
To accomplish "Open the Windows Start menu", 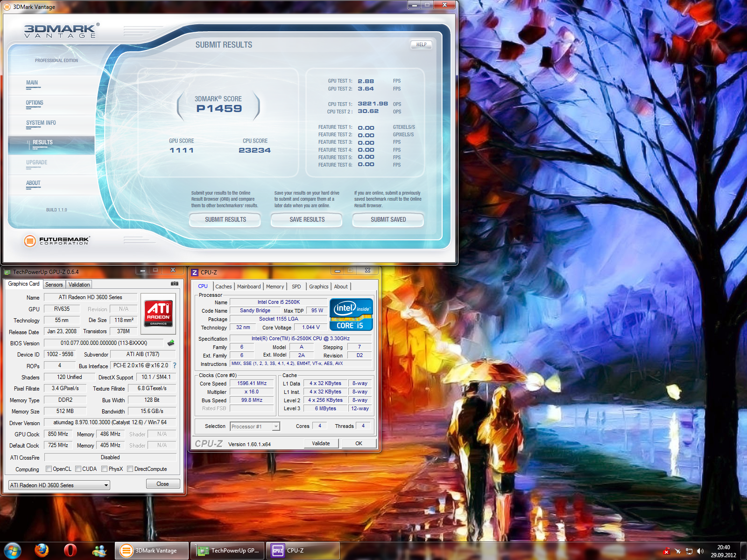I will tap(12, 551).
